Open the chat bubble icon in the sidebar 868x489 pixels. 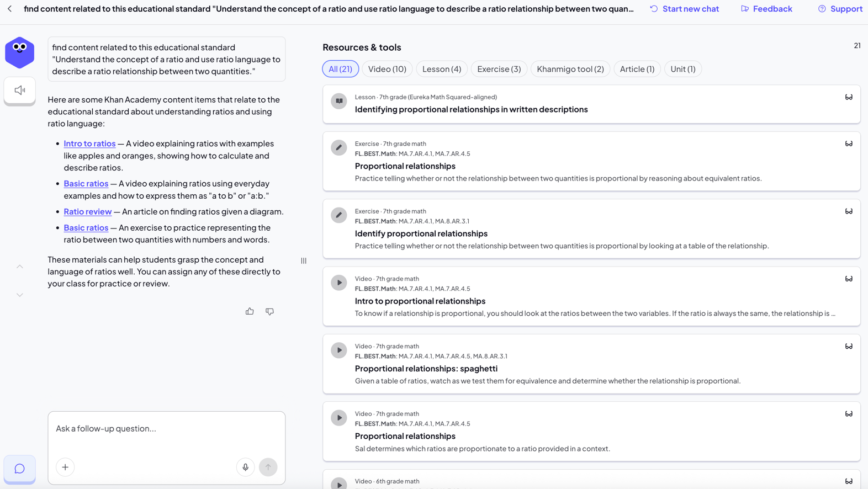pyautogui.click(x=20, y=469)
